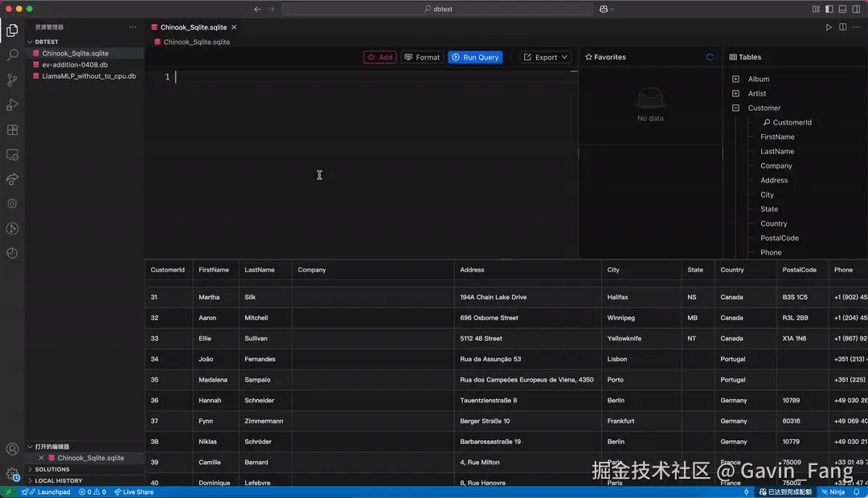868x498 pixels.
Task: Open notifications bell in status bar
Action: (x=857, y=492)
